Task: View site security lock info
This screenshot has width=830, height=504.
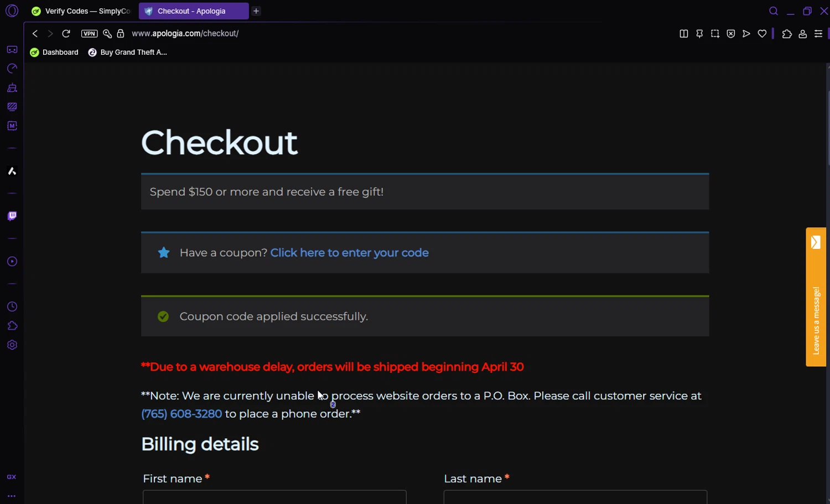Action: tap(121, 34)
